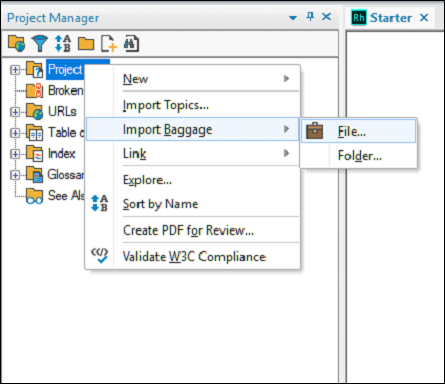Select the See Also folder item

click(x=66, y=196)
